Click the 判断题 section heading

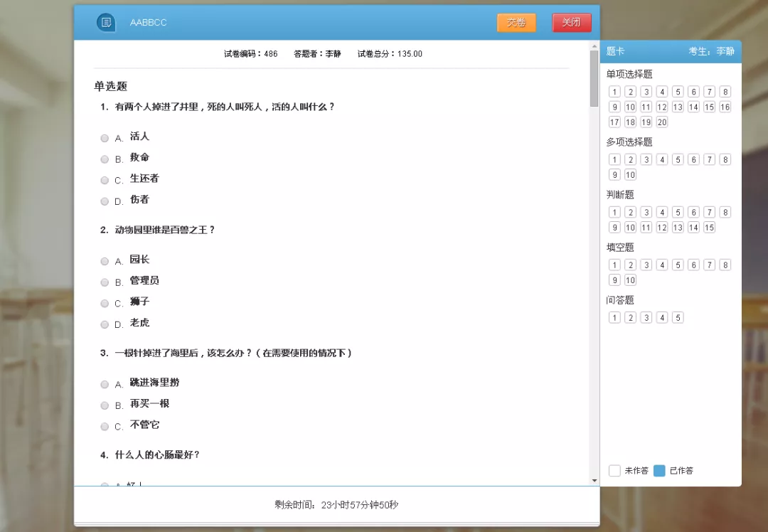pyautogui.click(x=620, y=194)
